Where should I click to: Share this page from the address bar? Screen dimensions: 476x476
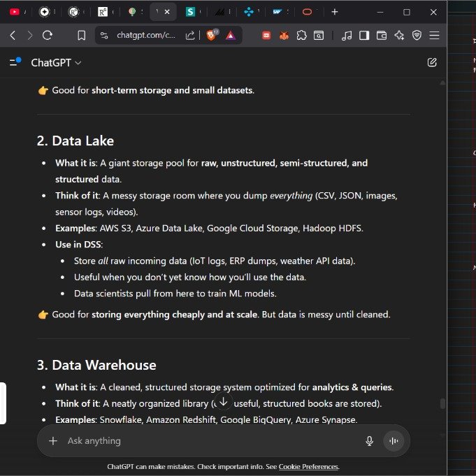tap(189, 36)
